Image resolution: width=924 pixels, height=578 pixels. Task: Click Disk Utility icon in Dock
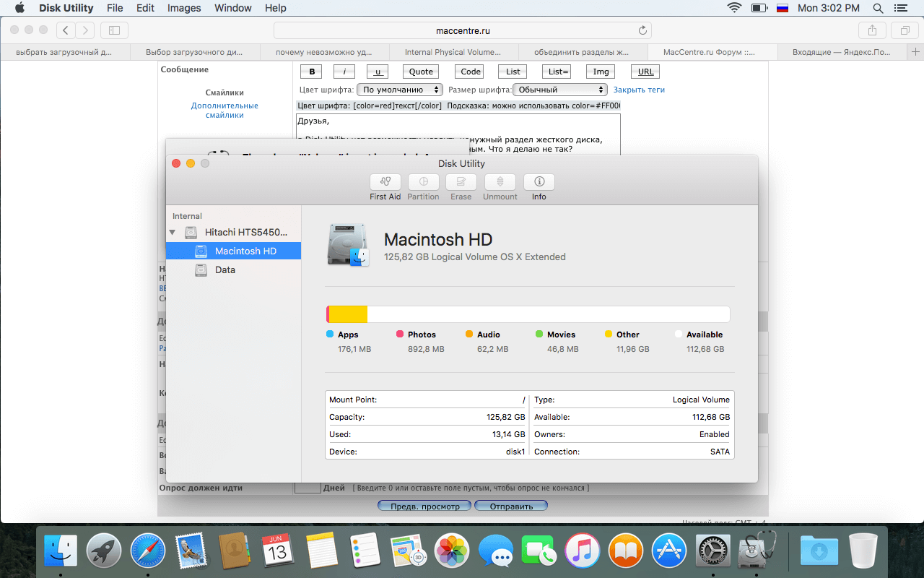point(756,551)
